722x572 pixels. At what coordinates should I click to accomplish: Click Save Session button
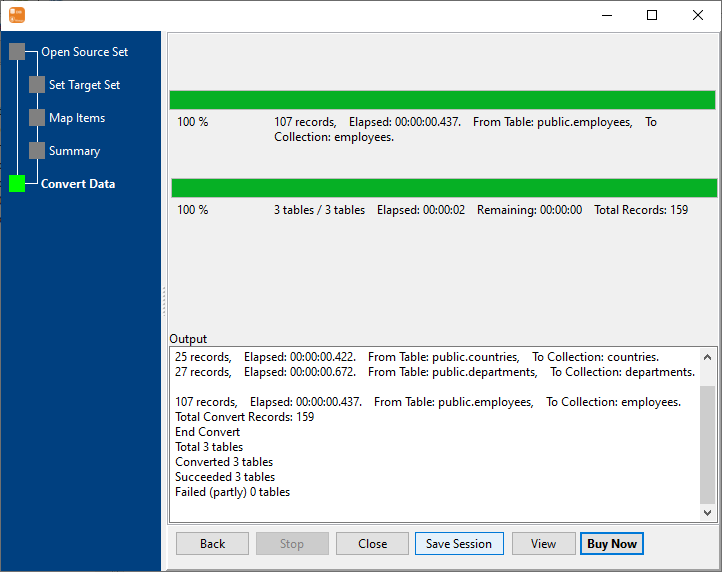pyautogui.click(x=458, y=544)
